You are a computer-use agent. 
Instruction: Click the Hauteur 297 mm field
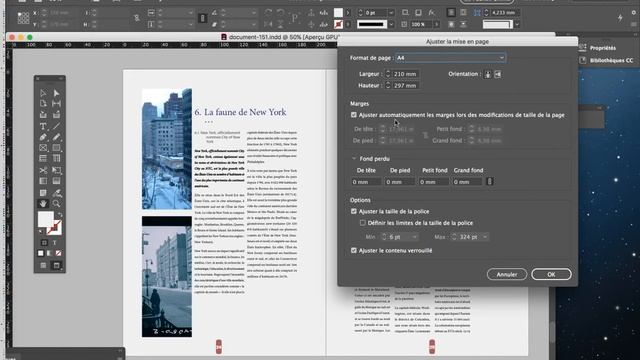click(406, 85)
